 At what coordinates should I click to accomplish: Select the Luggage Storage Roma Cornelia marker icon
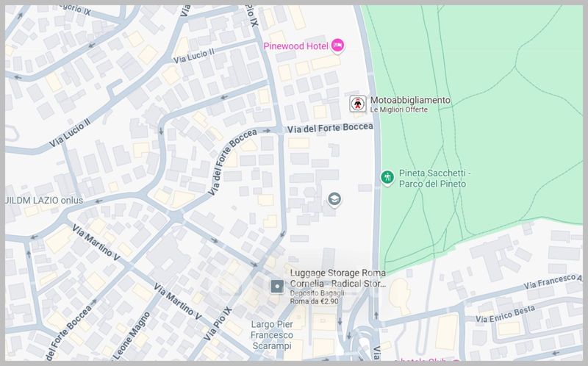click(x=276, y=286)
